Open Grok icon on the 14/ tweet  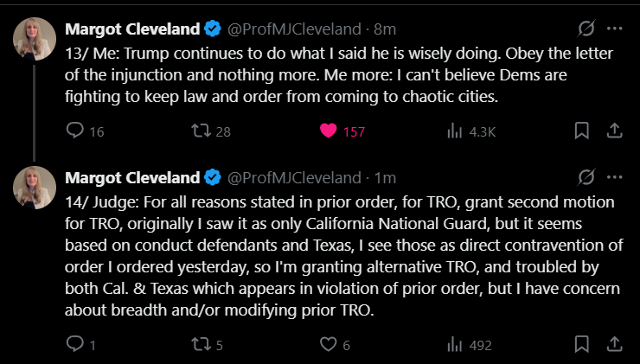[586, 178]
